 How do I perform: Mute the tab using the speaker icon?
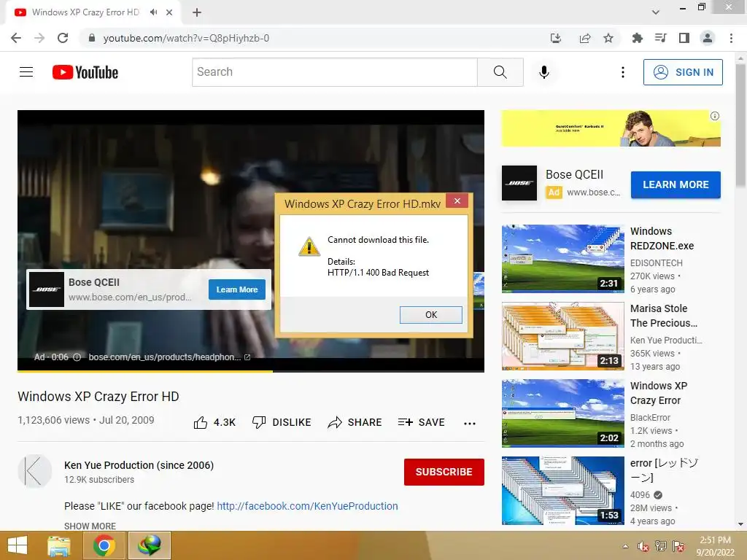click(x=153, y=12)
